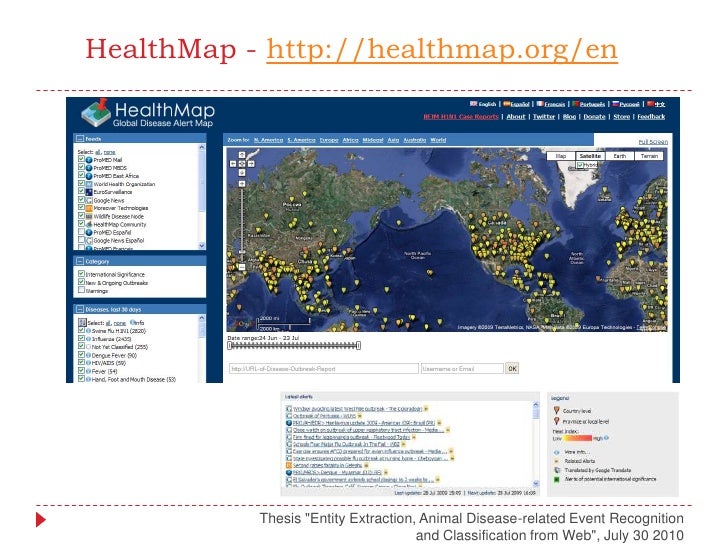Open the 'Second rabies fatality' alert
This screenshot has width=728, height=546.
coord(327,465)
